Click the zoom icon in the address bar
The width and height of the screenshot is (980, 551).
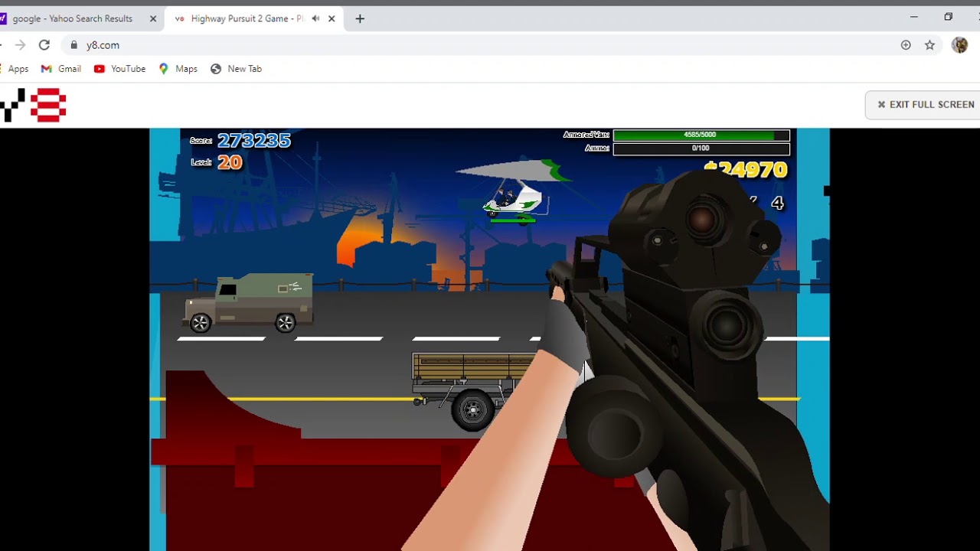pos(906,45)
